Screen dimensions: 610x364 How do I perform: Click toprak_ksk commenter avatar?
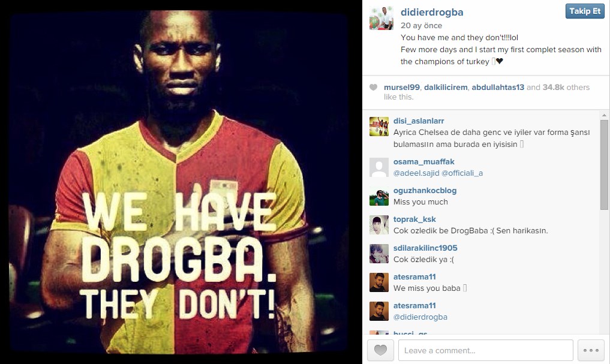379,225
